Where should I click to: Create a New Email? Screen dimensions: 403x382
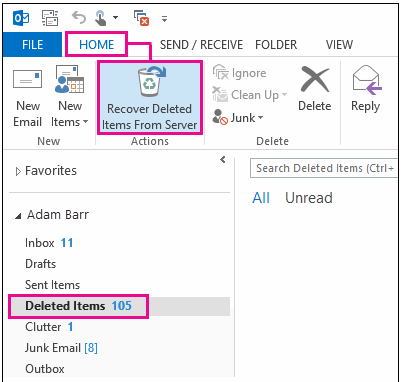(28, 99)
